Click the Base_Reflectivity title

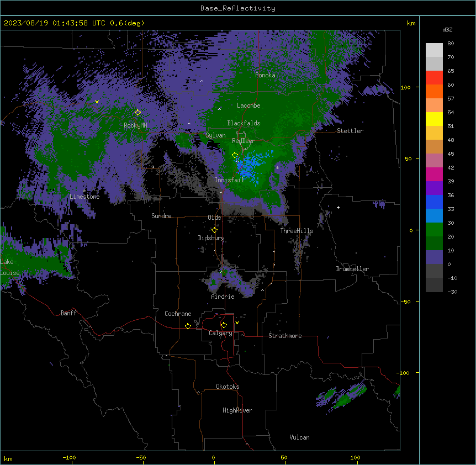click(238, 8)
